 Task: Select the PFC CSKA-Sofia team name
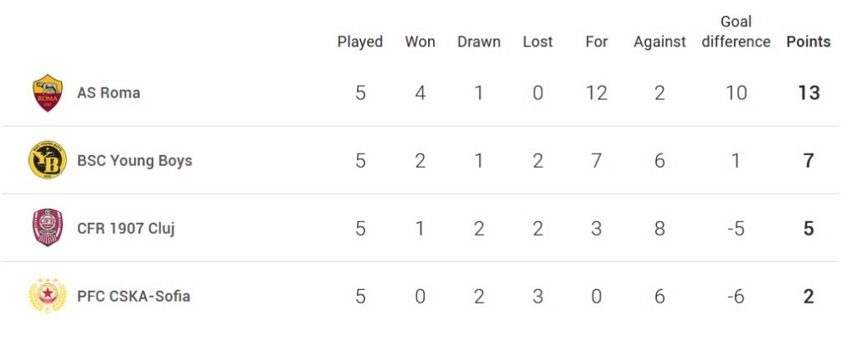pos(133,296)
